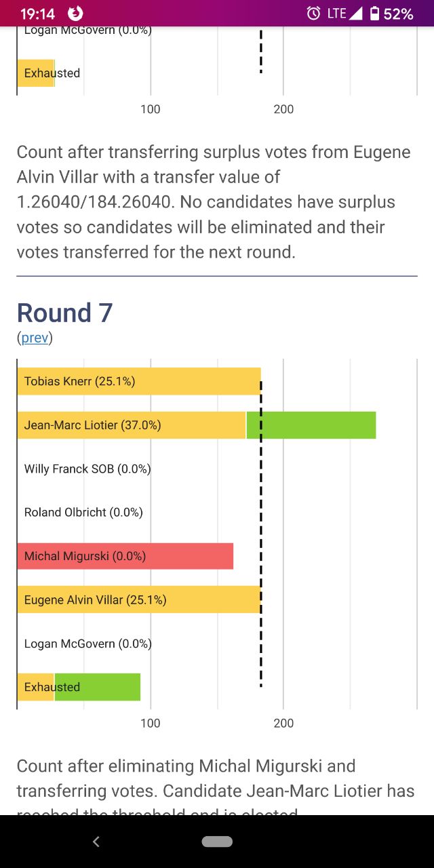Open the prev round link
Image resolution: width=434 pixels, height=868 pixels.
pos(35,337)
